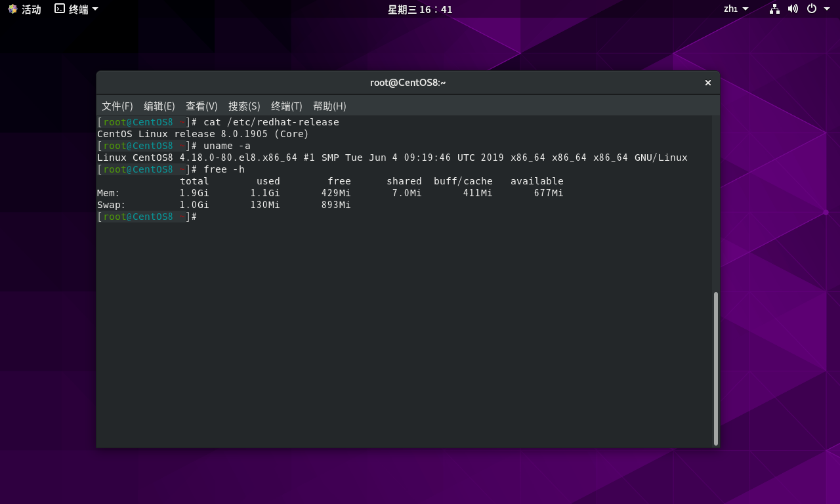The width and height of the screenshot is (840, 504).
Task: Click the 'shared' column header
Action: point(404,181)
